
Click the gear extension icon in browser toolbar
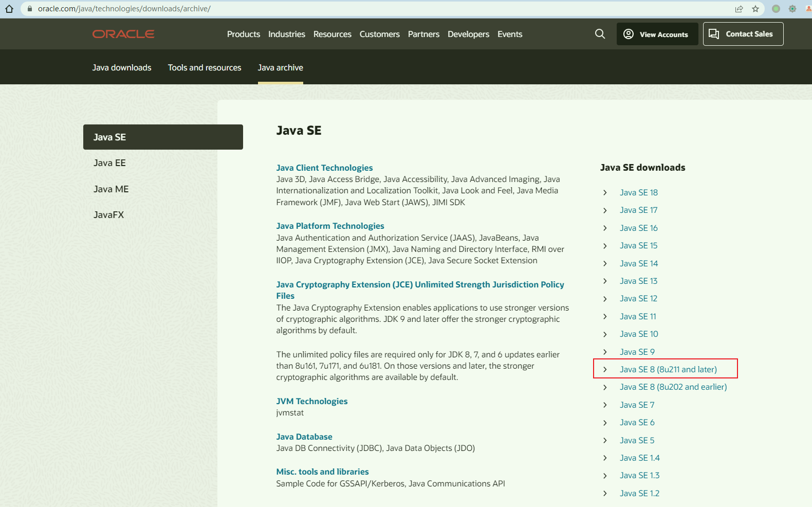coord(792,9)
